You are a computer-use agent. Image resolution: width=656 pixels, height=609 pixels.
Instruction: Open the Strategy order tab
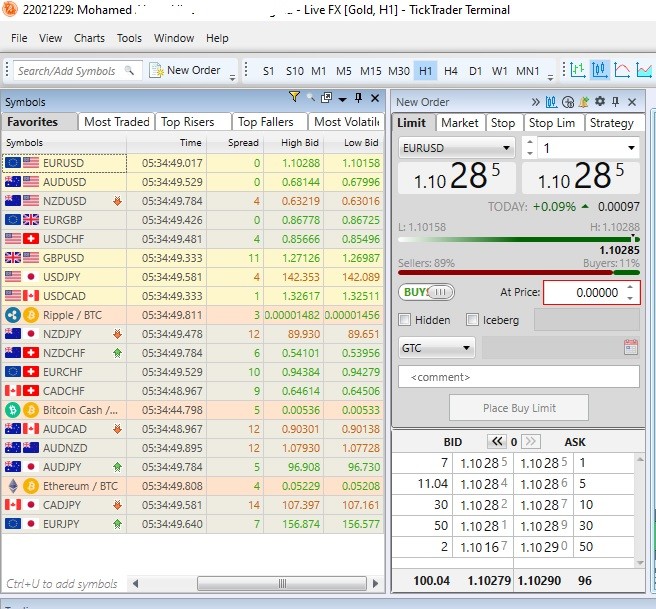coord(612,123)
